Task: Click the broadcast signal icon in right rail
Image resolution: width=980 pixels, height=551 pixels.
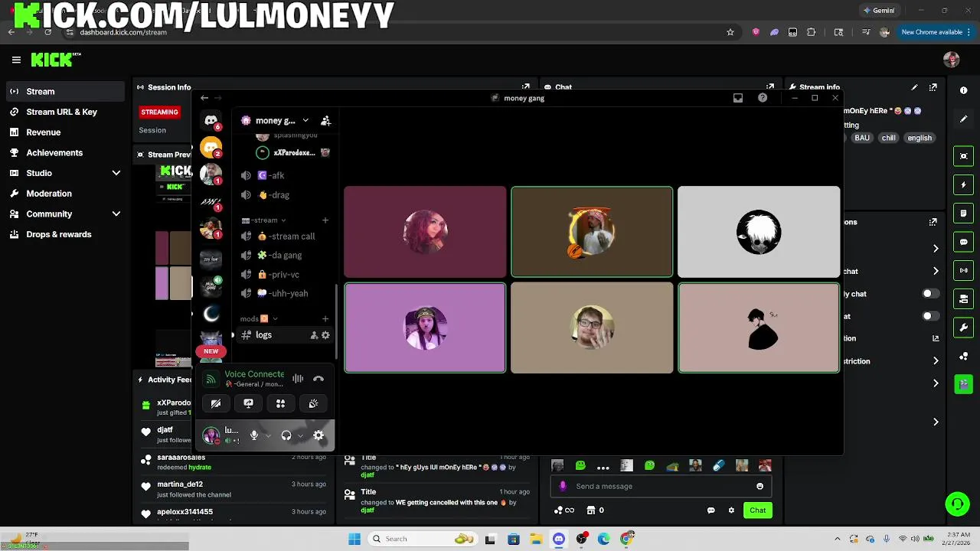Action: [x=963, y=270]
